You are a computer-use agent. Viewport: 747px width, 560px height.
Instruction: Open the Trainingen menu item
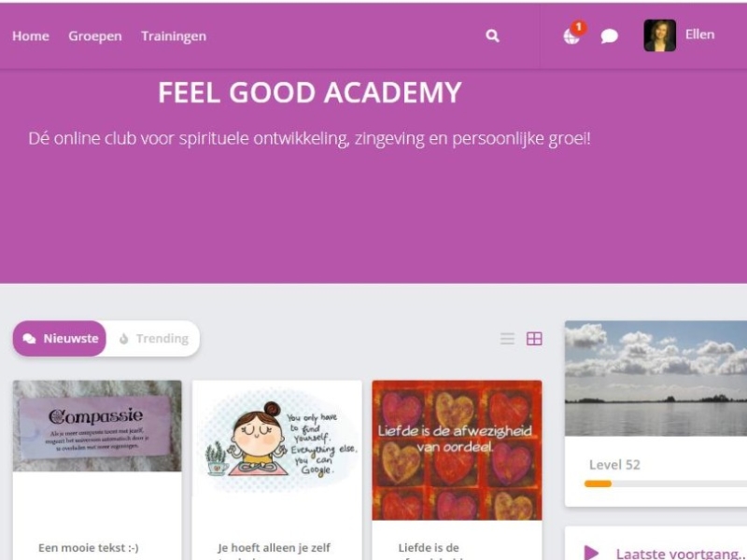click(x=174, y=36)
